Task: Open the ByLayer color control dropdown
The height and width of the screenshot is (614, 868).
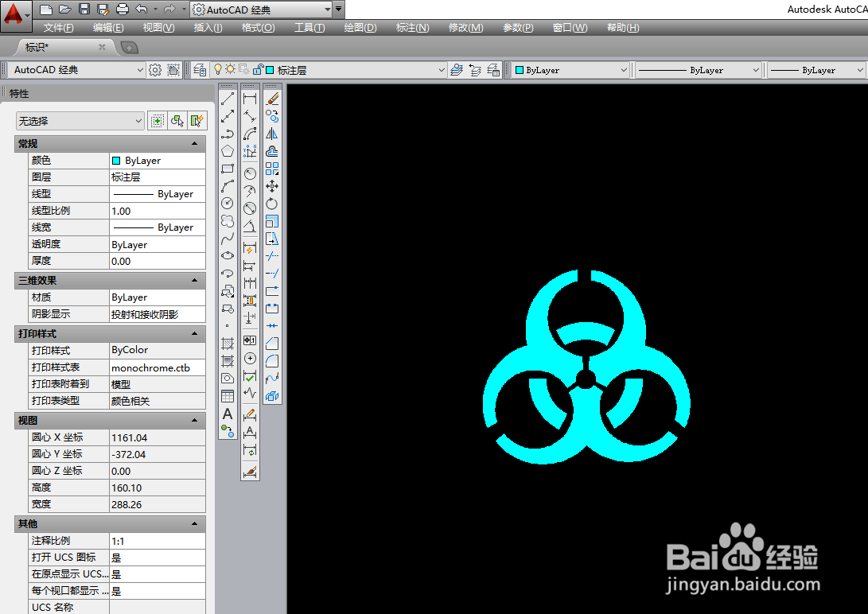Action: (570, 70)
